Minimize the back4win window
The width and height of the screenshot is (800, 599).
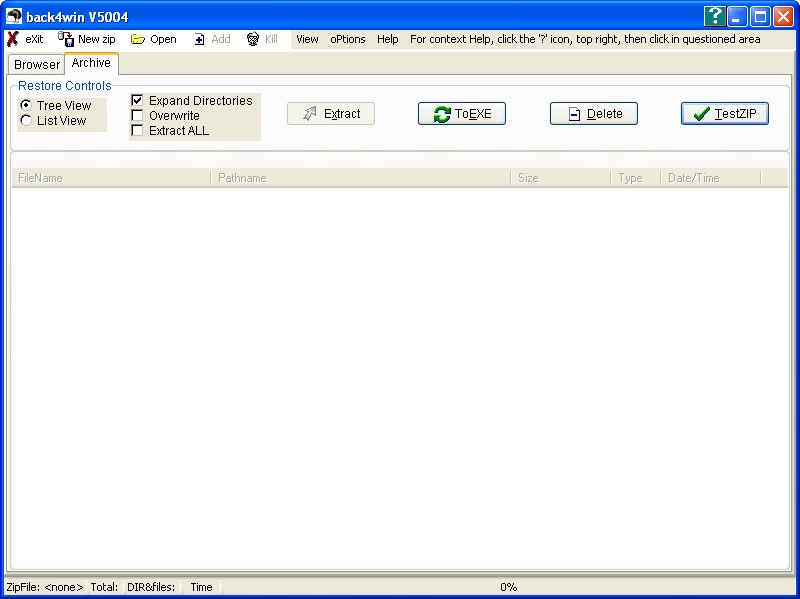coord(737,16)
